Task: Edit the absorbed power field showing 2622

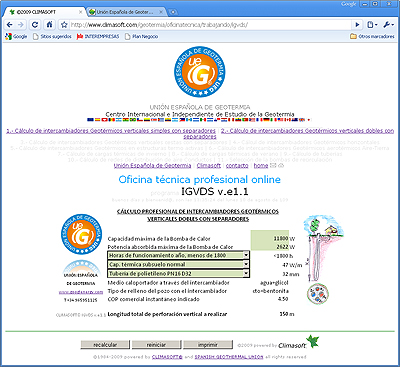Action: pyautogui.click(x=270, y=247)
